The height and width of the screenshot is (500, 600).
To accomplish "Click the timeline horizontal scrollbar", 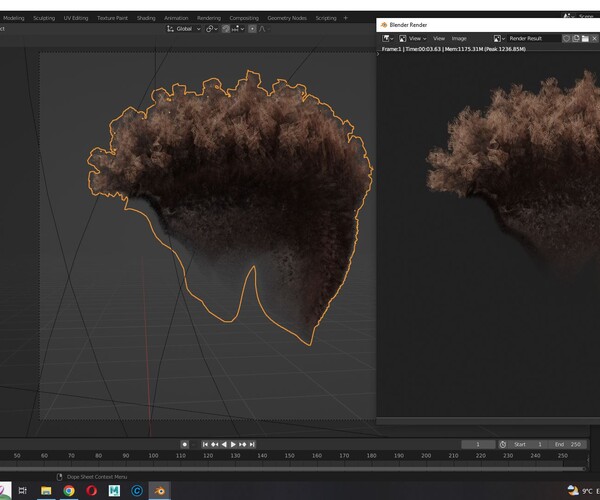I will [x=292, y=469].
